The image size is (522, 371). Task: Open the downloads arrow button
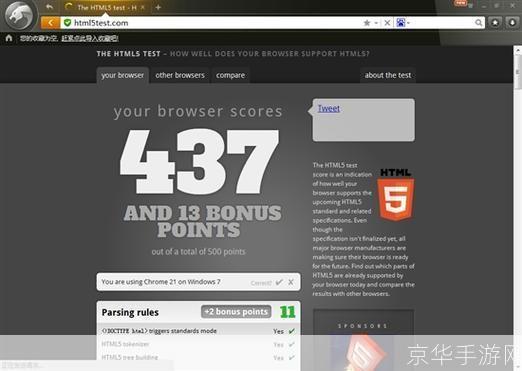pyautogui.click(x=512, y=22)
